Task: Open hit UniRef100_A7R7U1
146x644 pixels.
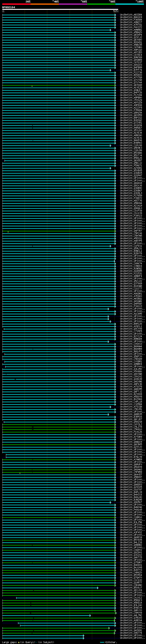Action: tap(131, 25)
